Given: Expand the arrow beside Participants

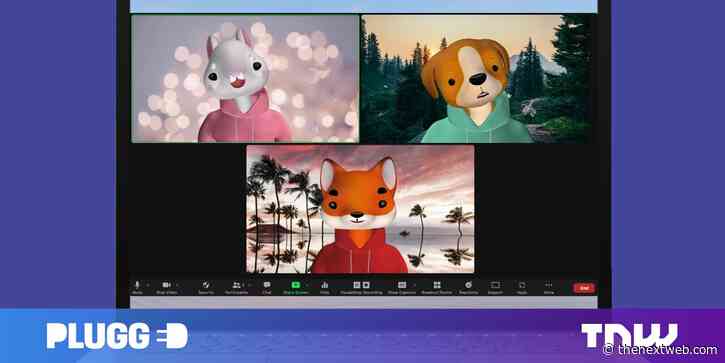Looking at the screenshot, I should coord(250,285).
